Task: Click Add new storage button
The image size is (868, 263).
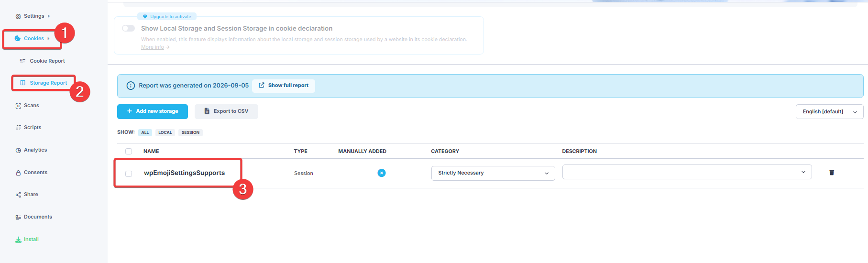Action: 153,111
